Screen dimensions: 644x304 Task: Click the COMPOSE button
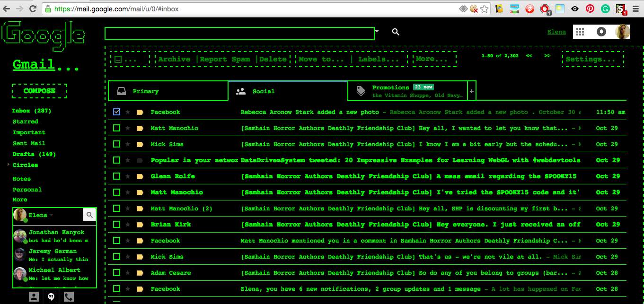[39, 91]
